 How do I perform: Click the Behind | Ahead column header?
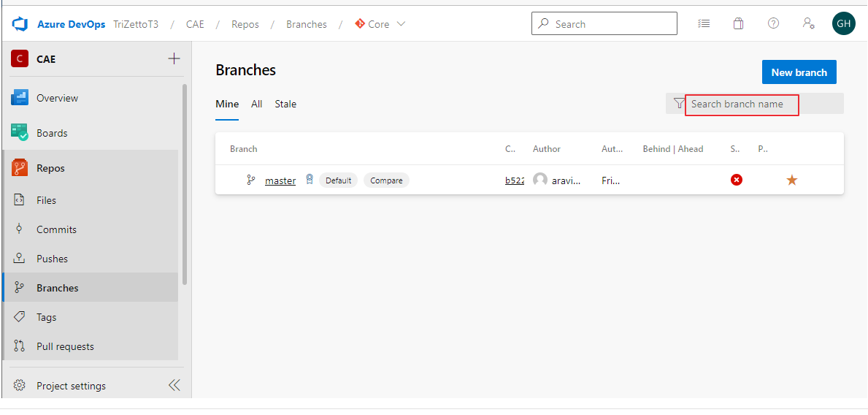pos(672,148)
